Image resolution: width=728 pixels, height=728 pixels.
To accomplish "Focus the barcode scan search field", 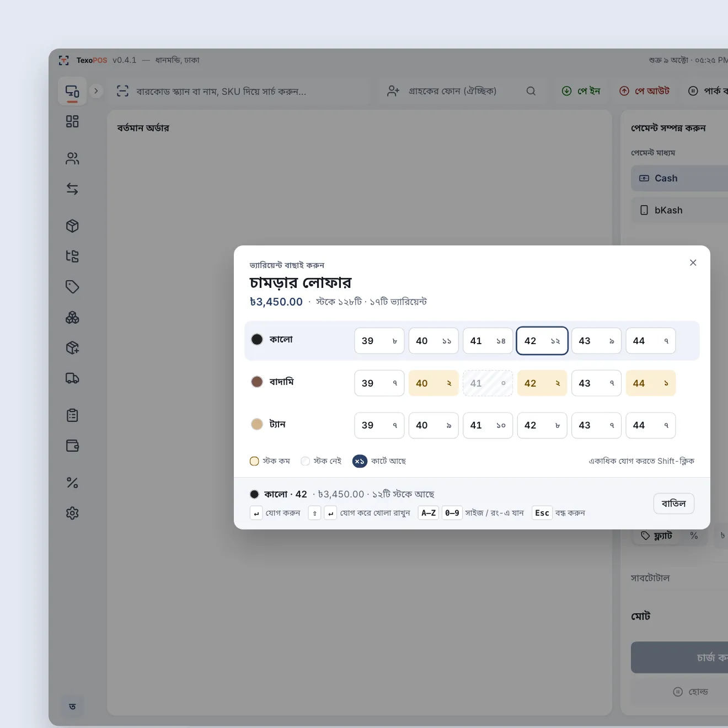I will click(239, 91).
